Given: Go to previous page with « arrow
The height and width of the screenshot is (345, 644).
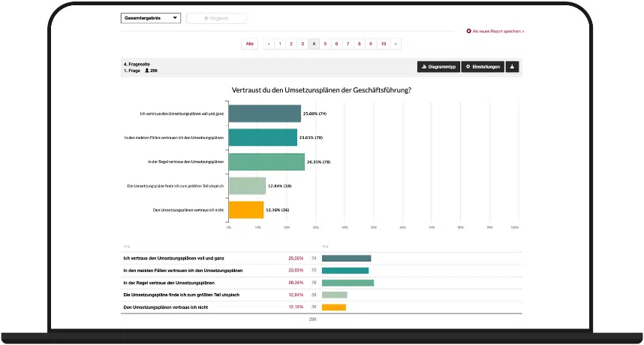Looking at the screenshot, I should point(268,44).
